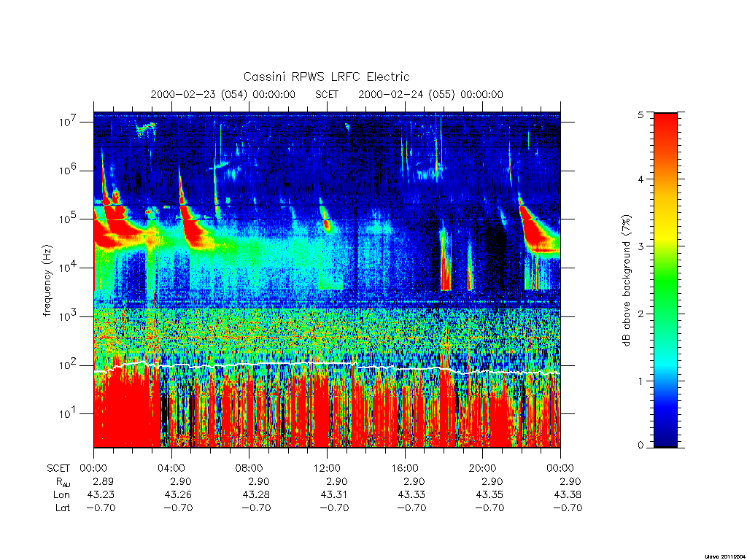The height and width of the screenshot is (560, 747).
Task: Click the "16:00" time tick label
Action: coord(404,468)
